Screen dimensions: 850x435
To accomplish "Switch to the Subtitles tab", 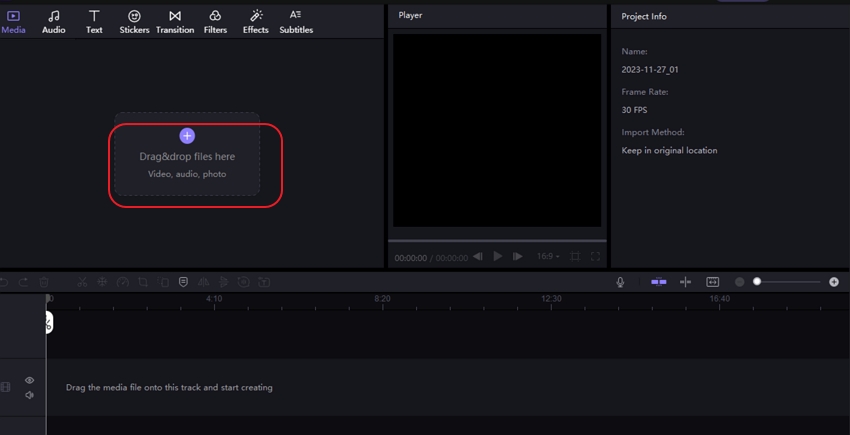I will (296, 22).
